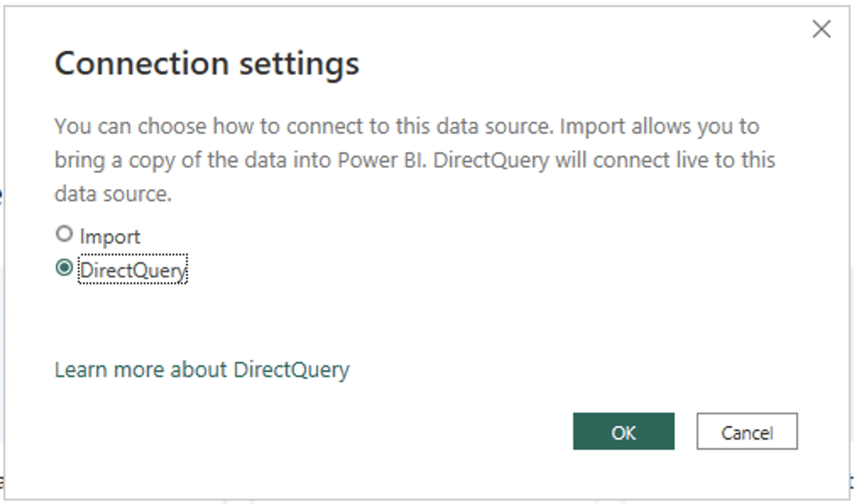Open the Learn more about DirectQuery link
Image resolution: width=854 pixels, height=504 pixels.
pos(202,370)
